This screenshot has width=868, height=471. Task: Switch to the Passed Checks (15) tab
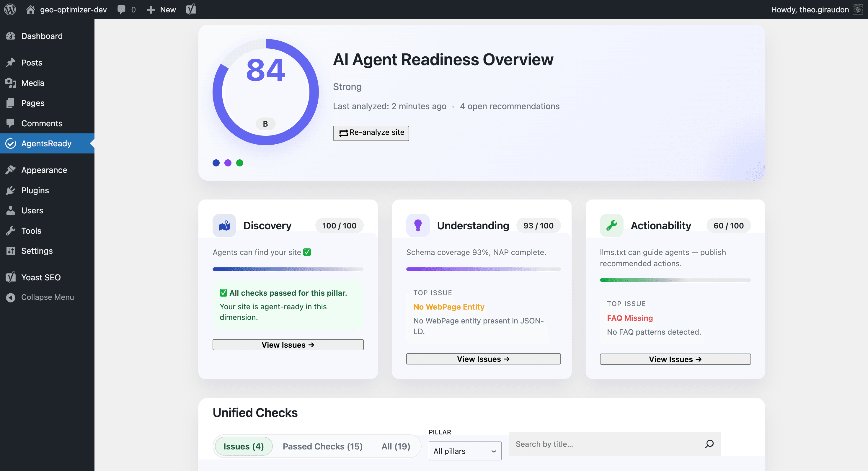pyautogui.click(x=322, y=446)
